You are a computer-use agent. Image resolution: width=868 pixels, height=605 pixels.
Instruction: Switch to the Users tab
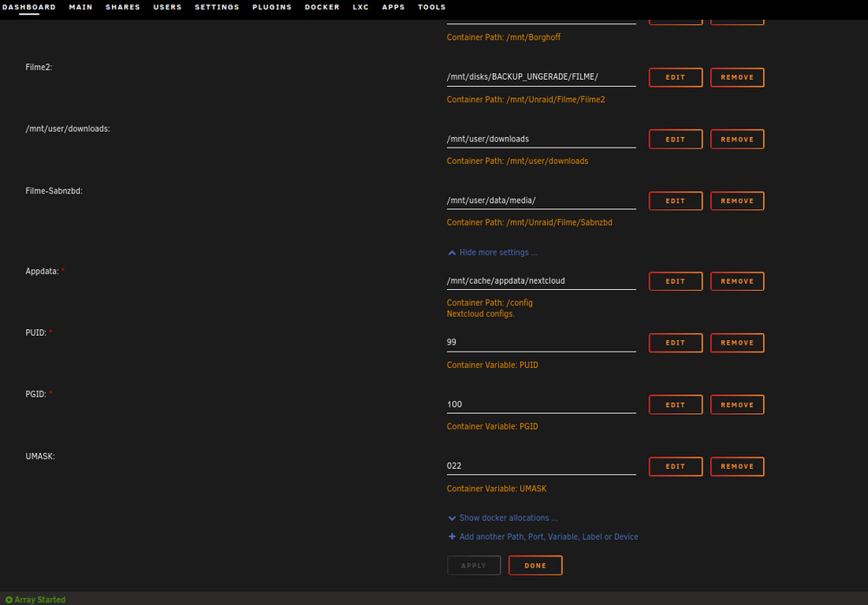pos(168,7)
